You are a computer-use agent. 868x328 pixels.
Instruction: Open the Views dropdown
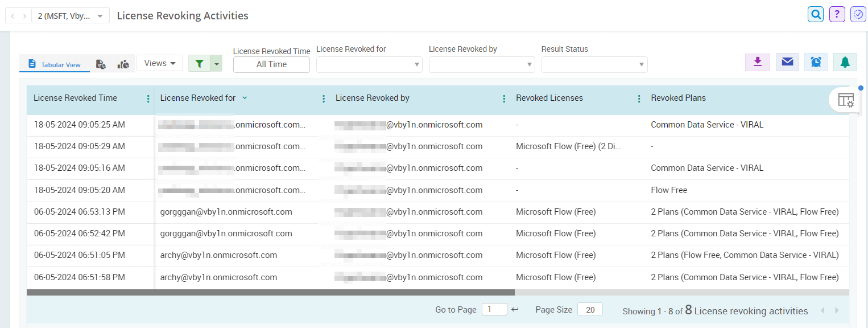[159, 63]
